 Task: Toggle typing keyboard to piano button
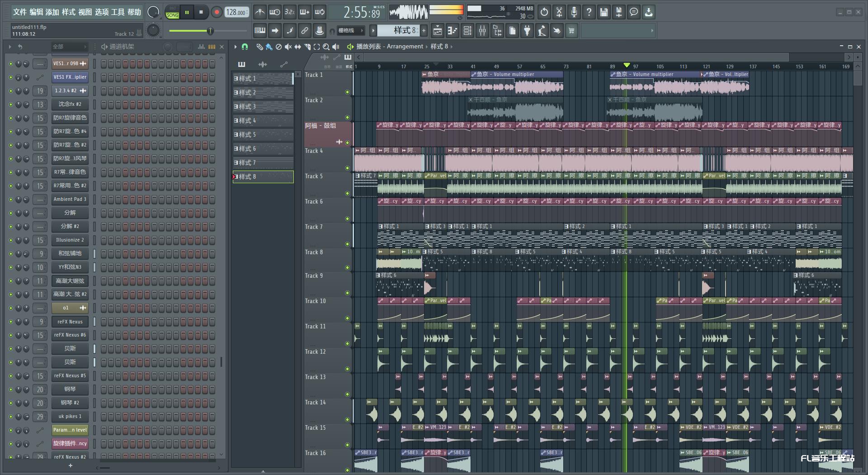[260, 31]
